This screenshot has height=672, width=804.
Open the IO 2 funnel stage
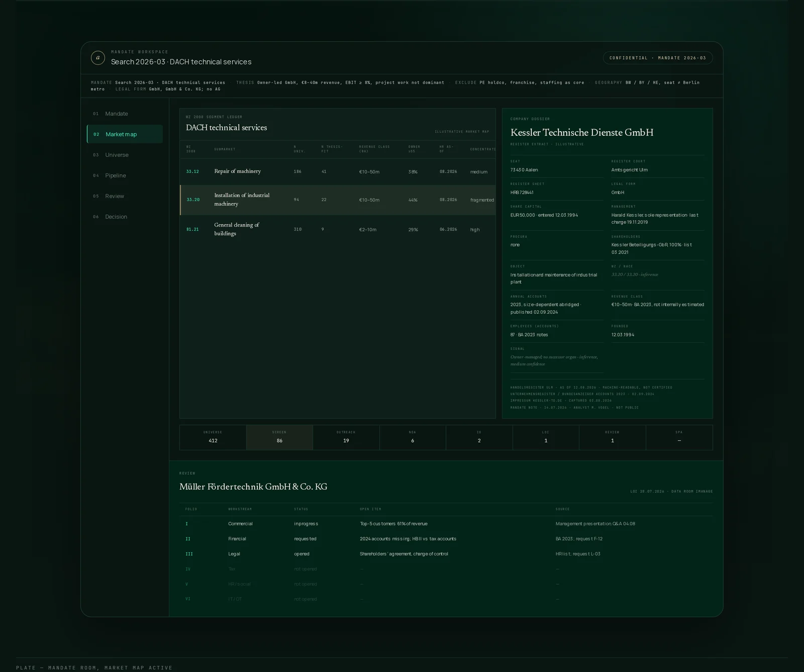479,437
